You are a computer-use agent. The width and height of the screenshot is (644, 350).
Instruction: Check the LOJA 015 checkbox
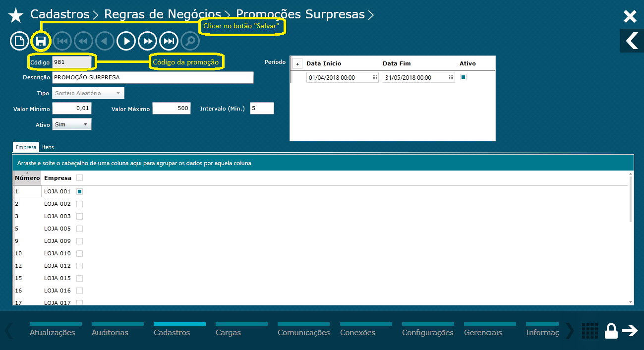pyautogui.click(x=79, y=278)
